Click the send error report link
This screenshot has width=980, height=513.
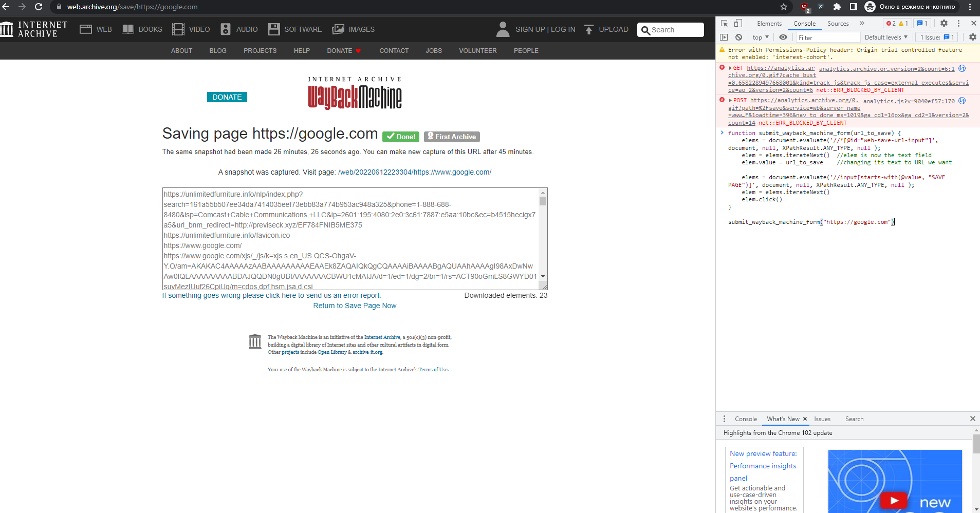tap(271, 295)
